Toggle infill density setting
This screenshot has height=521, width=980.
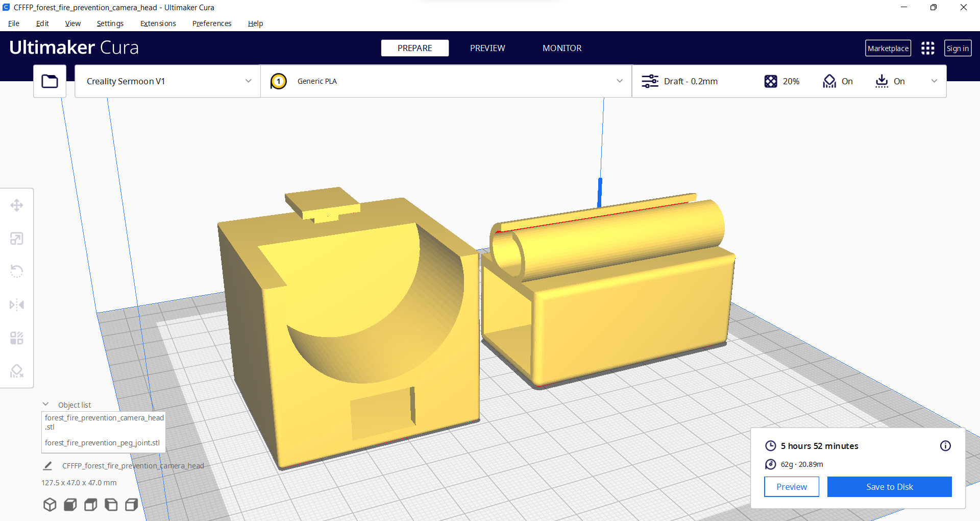[781, 81]
